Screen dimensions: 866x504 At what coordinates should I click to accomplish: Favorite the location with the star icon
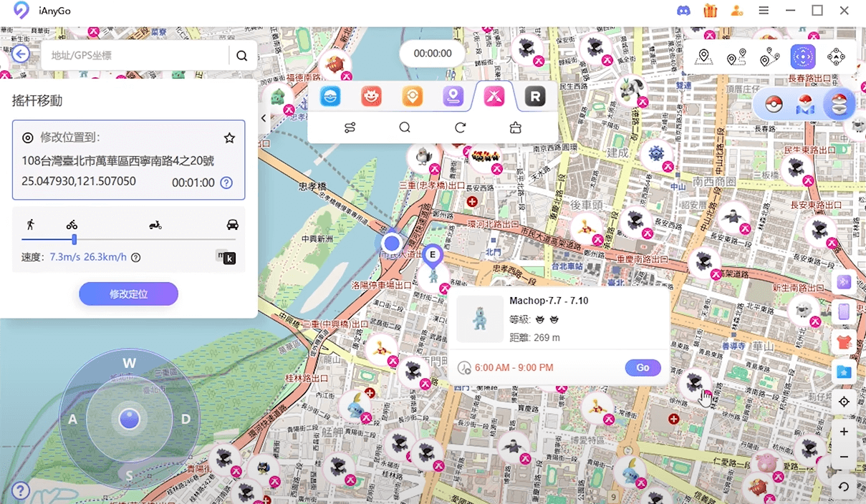(x=229, y=137)
